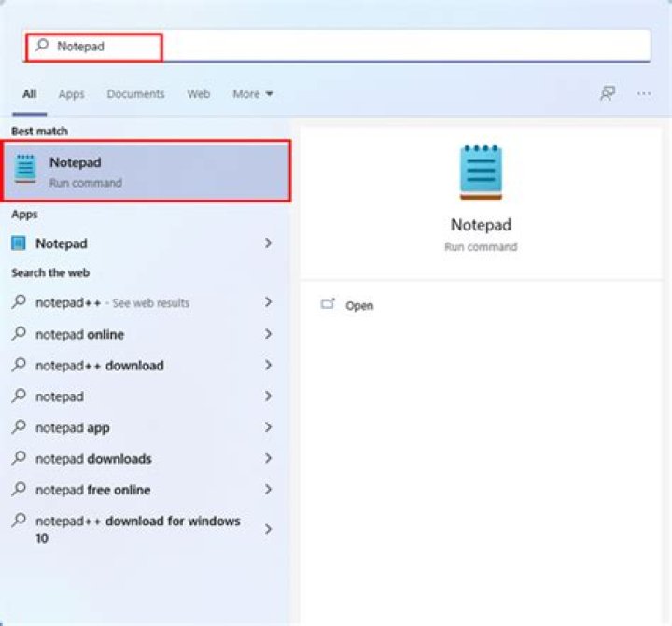
Task: Click the search icon beside 'notepad++ See web results'
Action: 19,301
